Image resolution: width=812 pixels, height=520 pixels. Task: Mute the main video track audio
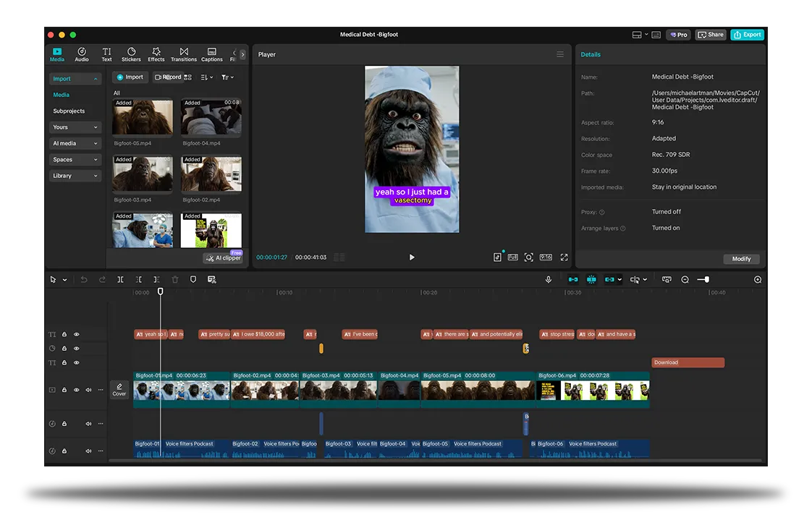tap(88, 390)
